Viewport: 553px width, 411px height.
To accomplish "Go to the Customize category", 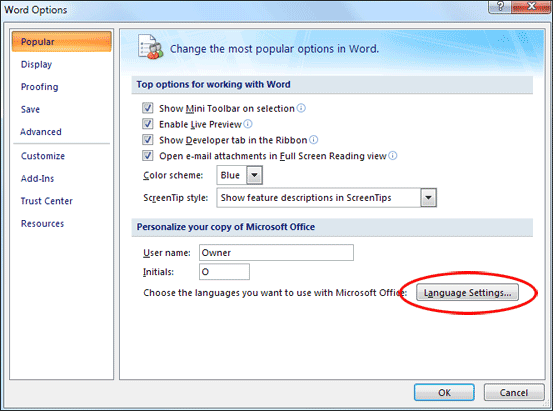I will 43,156.
